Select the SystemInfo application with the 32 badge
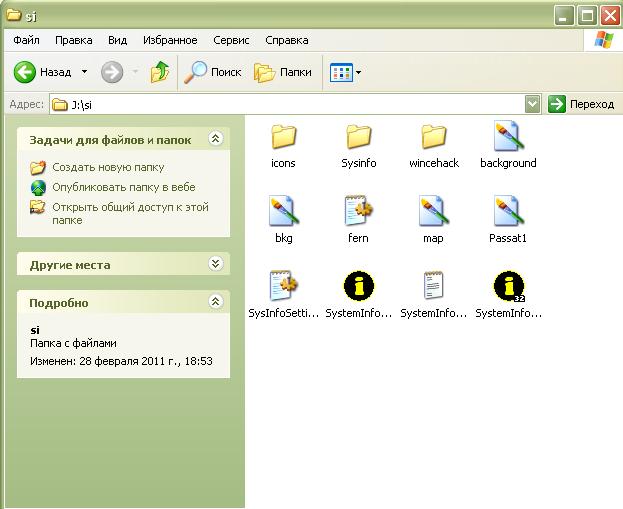 (509, 295)
